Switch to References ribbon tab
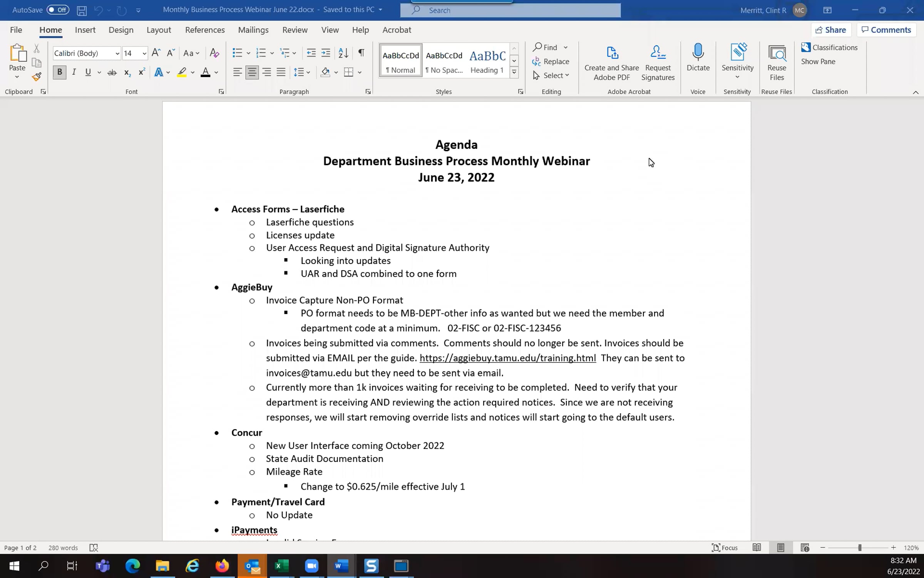The image size is (924, 578). 205,30
